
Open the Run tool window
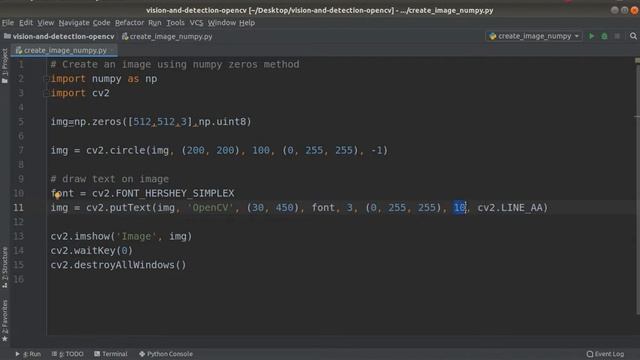click(x=28, y=354)
